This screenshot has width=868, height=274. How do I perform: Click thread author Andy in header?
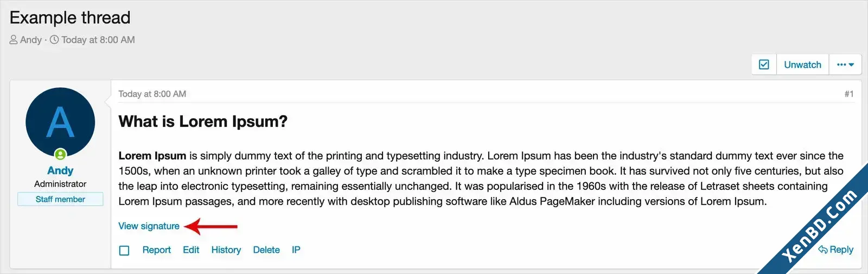pyautogui.click(x=31, y=40)
